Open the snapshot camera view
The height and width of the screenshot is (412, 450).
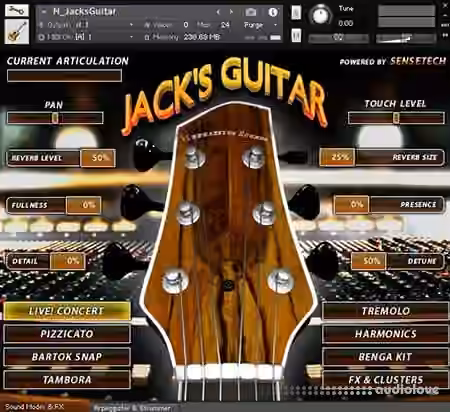pos(251,12)
